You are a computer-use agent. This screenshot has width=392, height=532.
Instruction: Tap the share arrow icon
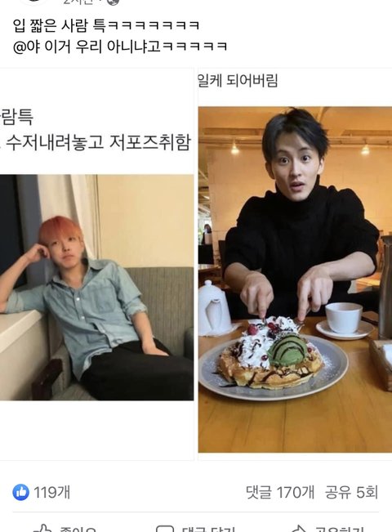coord(298,529)
